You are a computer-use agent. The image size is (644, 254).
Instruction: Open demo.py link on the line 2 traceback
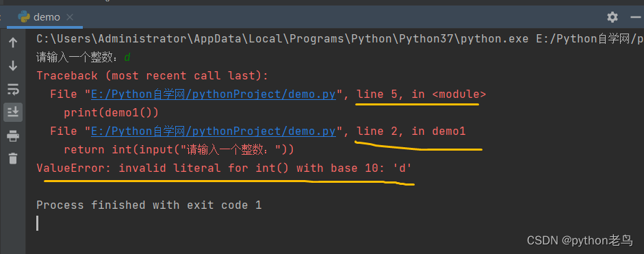(x=214, y=131)
